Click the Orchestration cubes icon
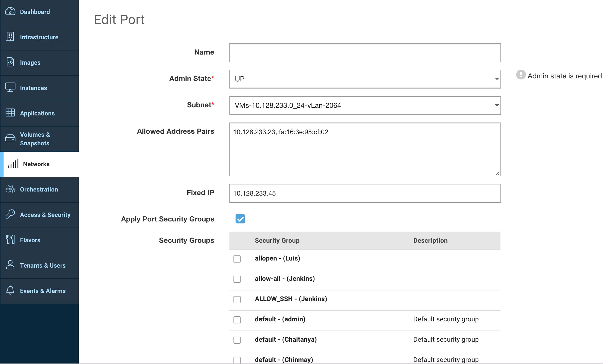Image resolution: width=603 pixels, height=364 pixels. click(x=10, y=189)
